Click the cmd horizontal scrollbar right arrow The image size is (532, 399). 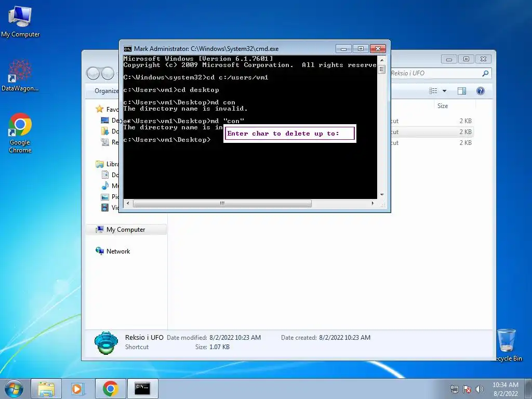coord(373,203)
